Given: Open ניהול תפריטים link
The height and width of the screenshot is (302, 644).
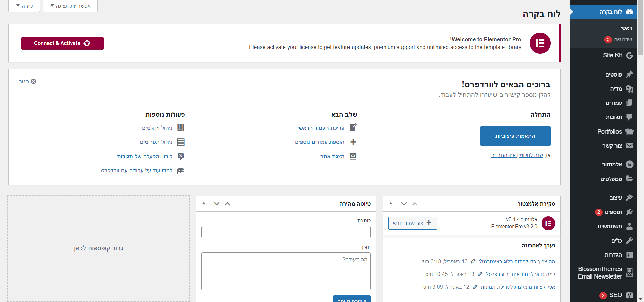Looking at the screenshot, I should 156,142.
